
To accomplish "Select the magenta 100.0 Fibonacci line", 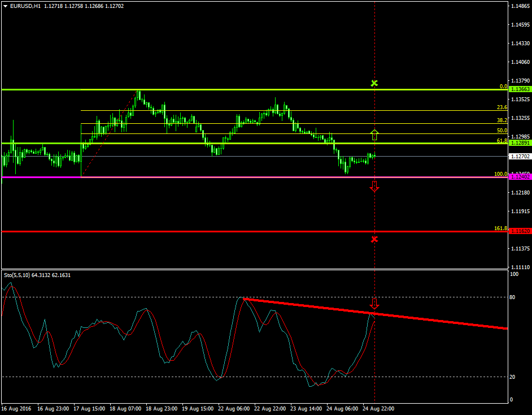I will 226,177.
